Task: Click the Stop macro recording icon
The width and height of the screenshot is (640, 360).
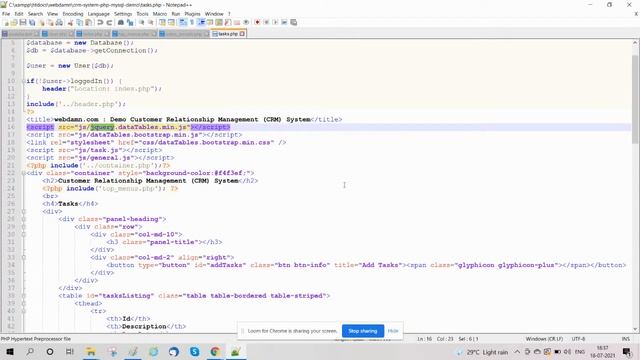Action: point(267,22)
